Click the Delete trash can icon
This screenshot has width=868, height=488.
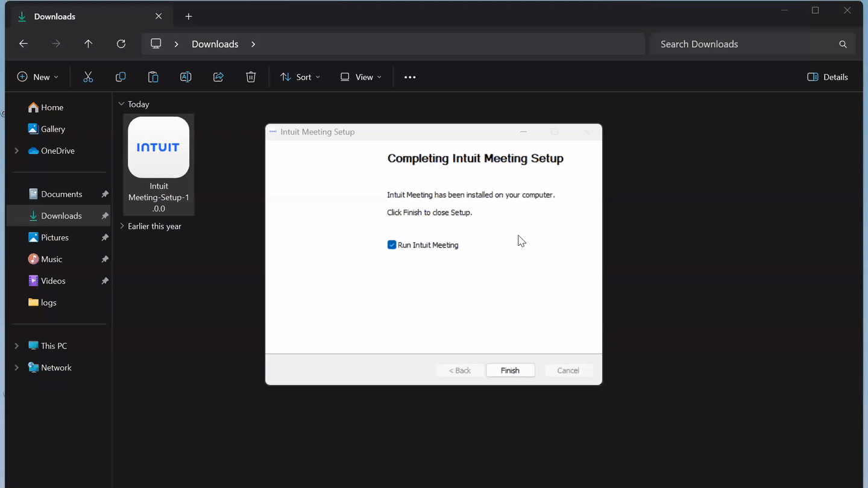tap(251, 77)
